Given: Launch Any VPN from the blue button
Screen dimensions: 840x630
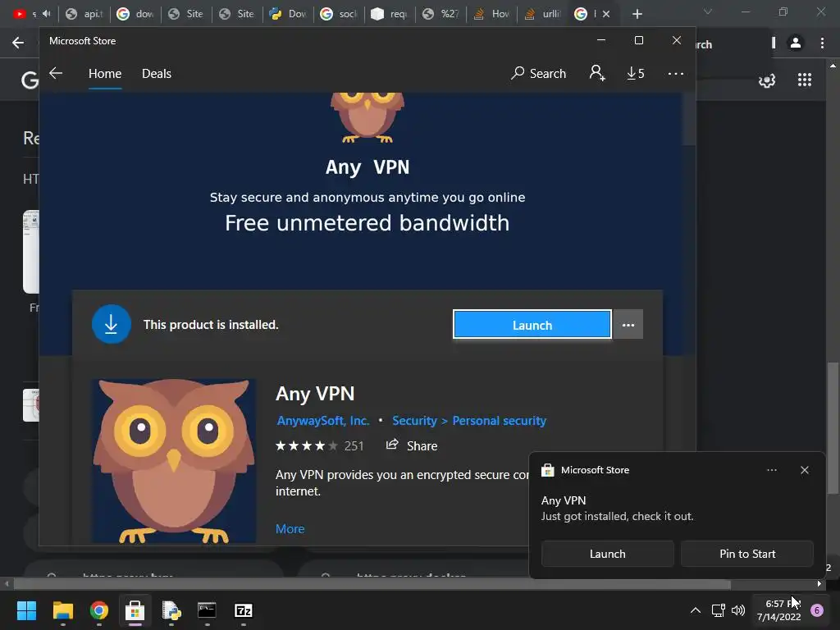Looking at the screenshot, I should tap(532, 325).
